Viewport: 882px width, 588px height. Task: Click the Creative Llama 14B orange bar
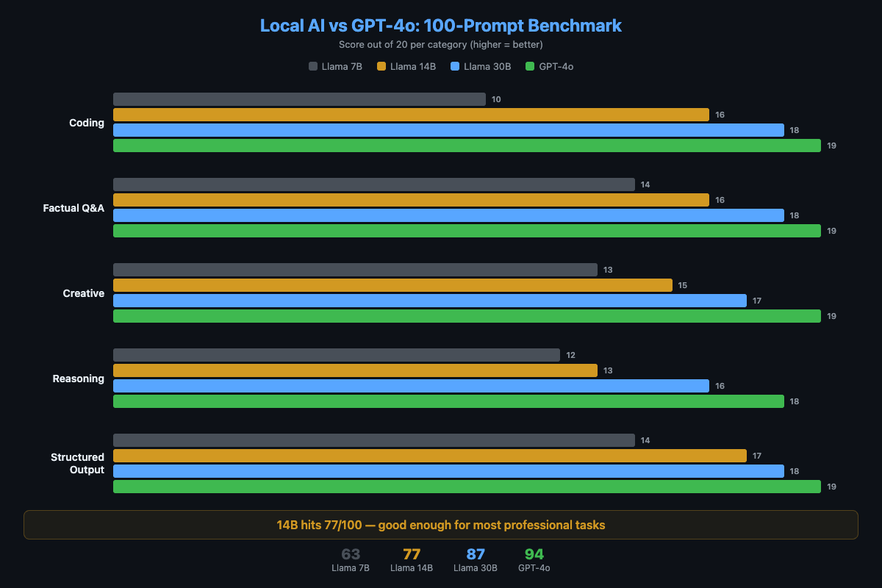[392, 285]
